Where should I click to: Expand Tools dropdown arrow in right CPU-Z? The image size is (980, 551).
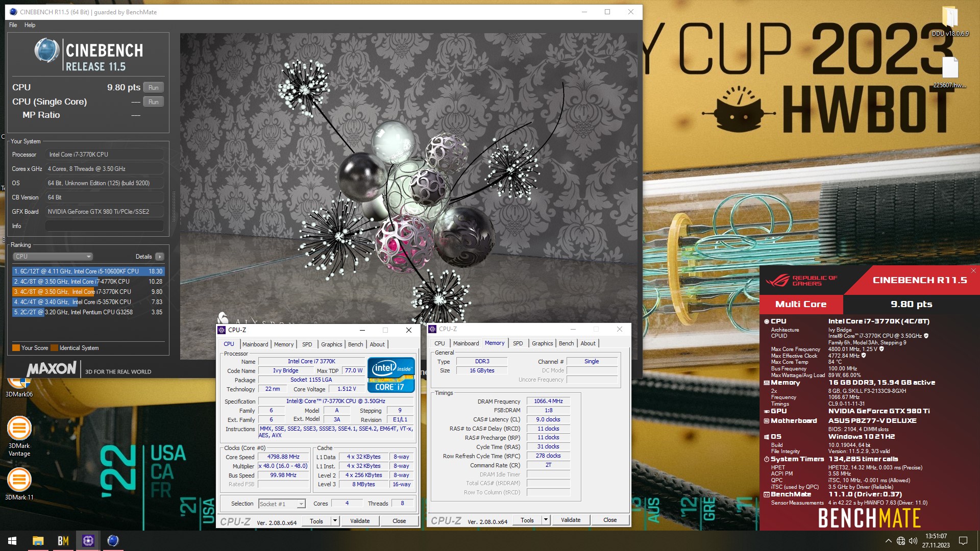click(546, 520)
